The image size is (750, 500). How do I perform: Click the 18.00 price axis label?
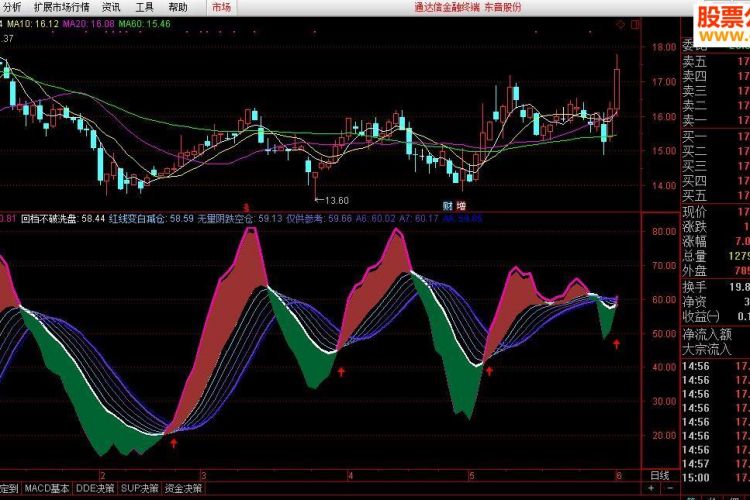[x=664, y=47]
